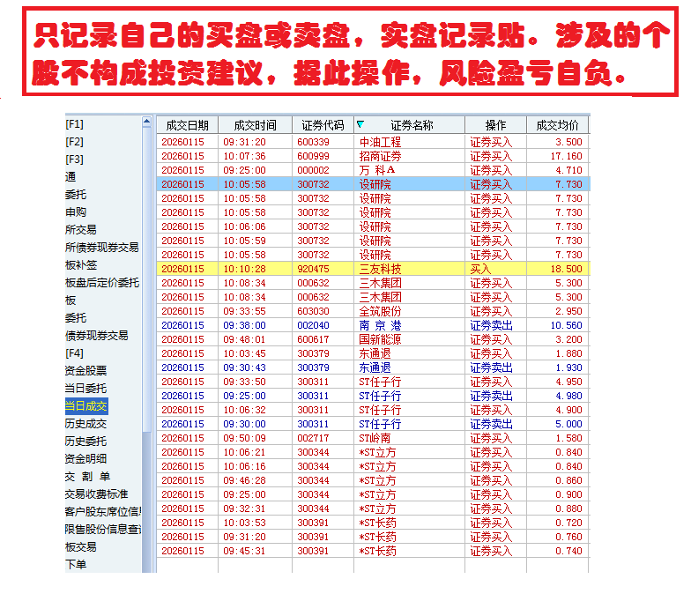The height and width of the screenshot is (616, 691).
Task: Select 所债券现券交易 in the sidebar
Action: (x=102, y=248)
